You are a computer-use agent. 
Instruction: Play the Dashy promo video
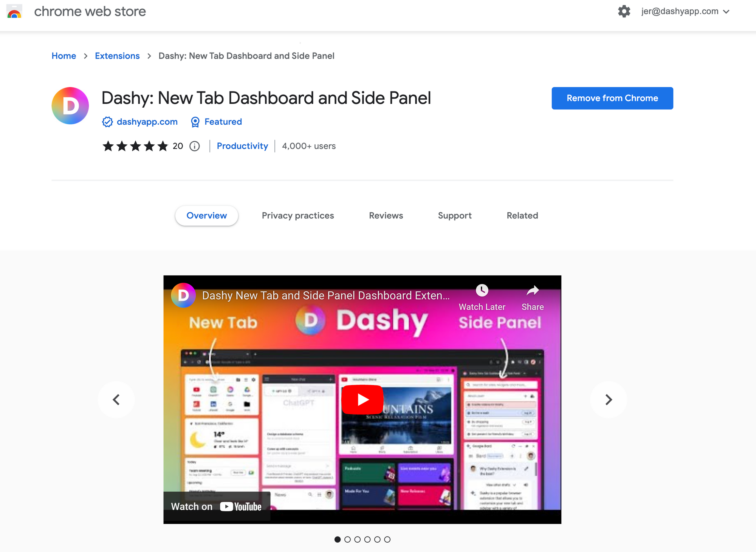363,399
